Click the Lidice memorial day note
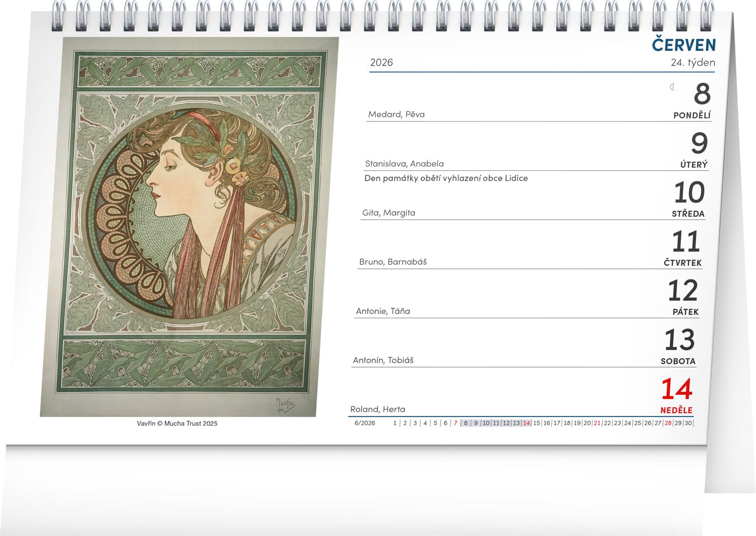 446,178
